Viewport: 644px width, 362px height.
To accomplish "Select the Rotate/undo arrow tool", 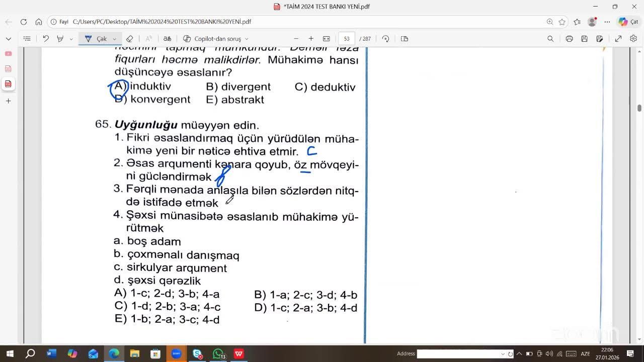I will (46, 39).
